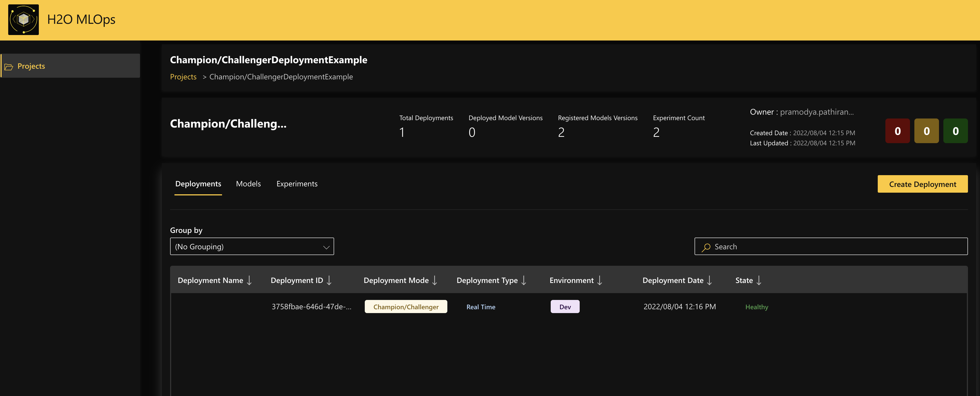Screen dimensions: 980x396
Task: Click the red status counter box
Action: tap(897, 131)
